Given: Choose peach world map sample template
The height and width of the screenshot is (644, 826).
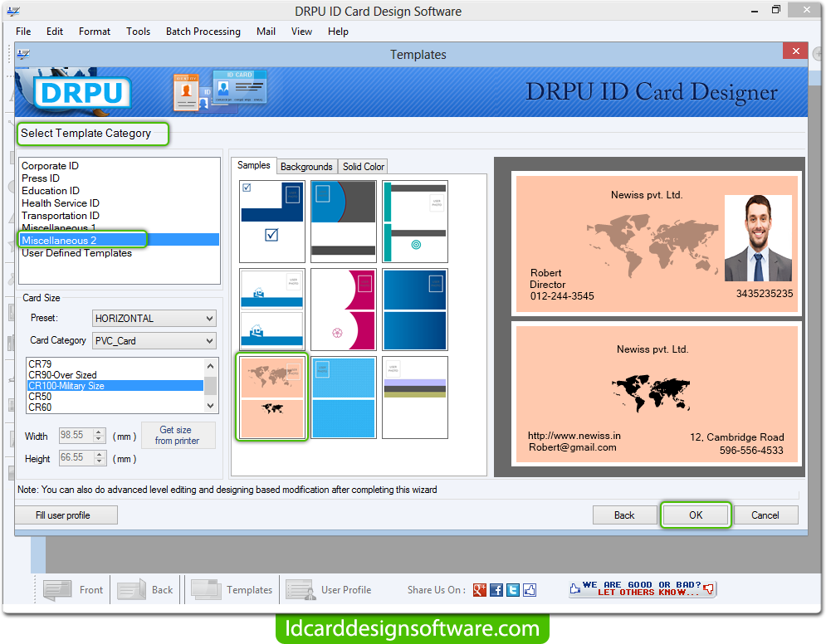Looking at the screenshot, I should click(272, 398).
